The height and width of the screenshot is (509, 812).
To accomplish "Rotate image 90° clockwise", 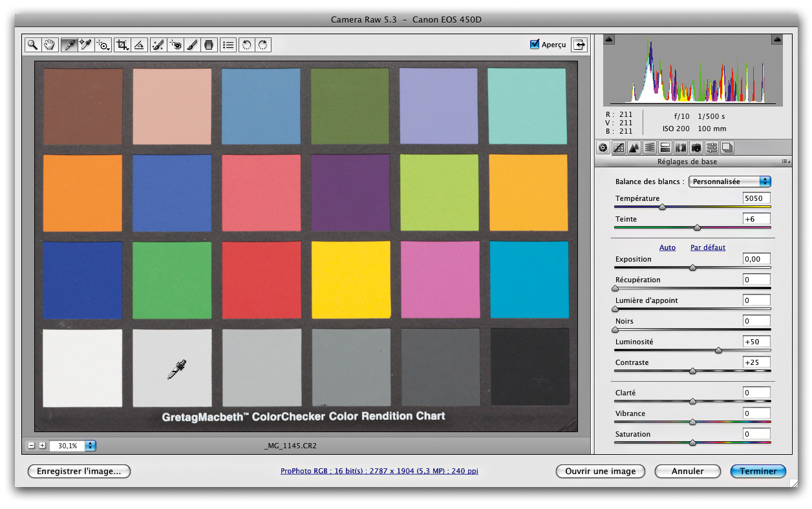I will point(263,45).
